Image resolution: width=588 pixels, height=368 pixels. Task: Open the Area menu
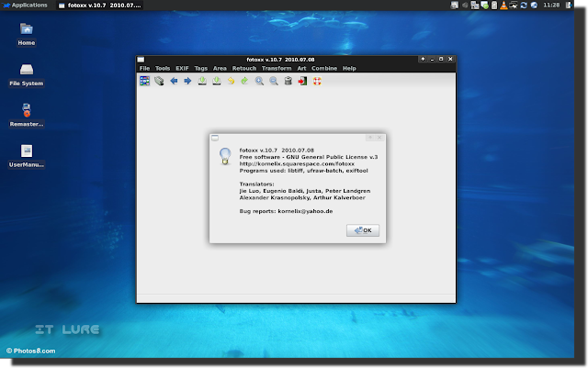[x=220, y=68]
